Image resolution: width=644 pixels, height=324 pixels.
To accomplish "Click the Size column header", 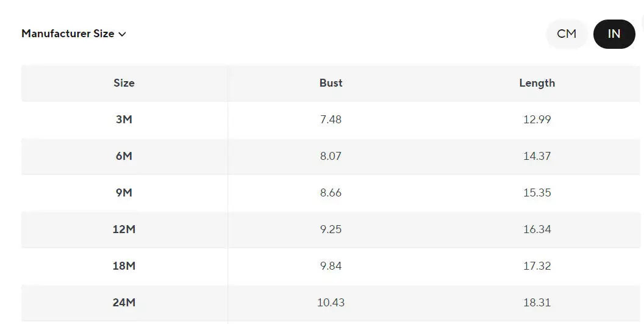I will pyautogui.click(x=124, y=83).
